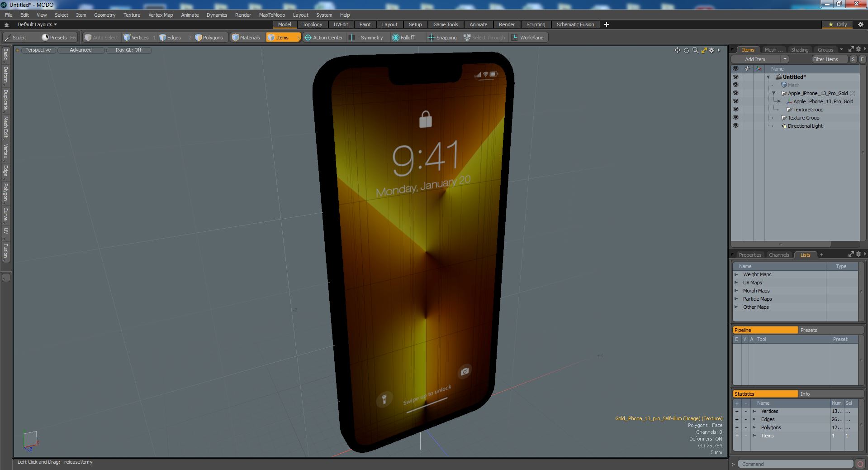Screen dimensions: 868x470
Task: Hide the Texture Group item
Action: [x=735, y=118]
